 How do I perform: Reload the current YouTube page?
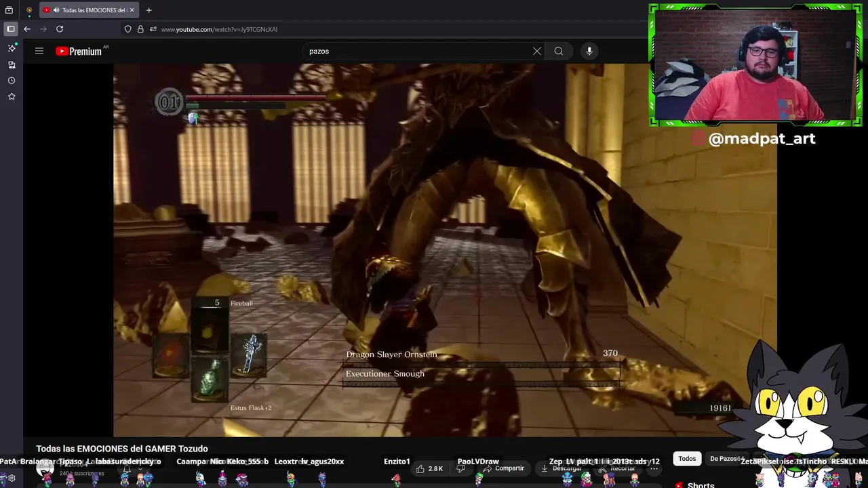click(x=60, y=29)
